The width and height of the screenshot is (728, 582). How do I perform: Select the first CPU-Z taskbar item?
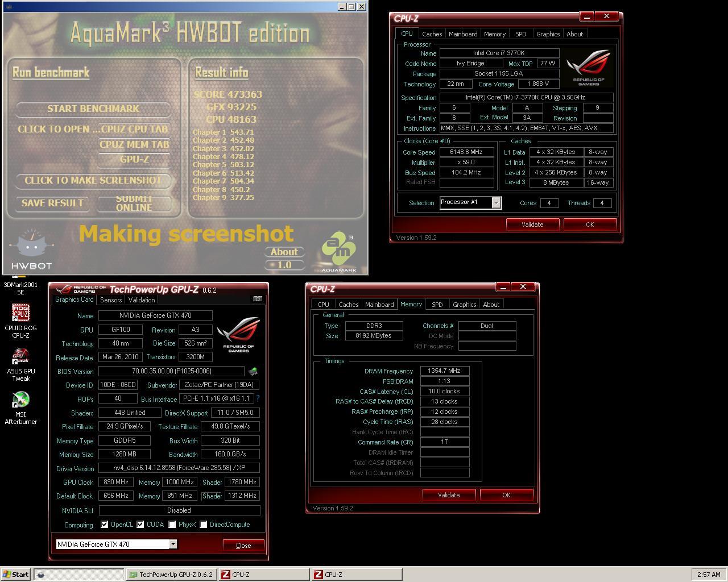(264, 575)
